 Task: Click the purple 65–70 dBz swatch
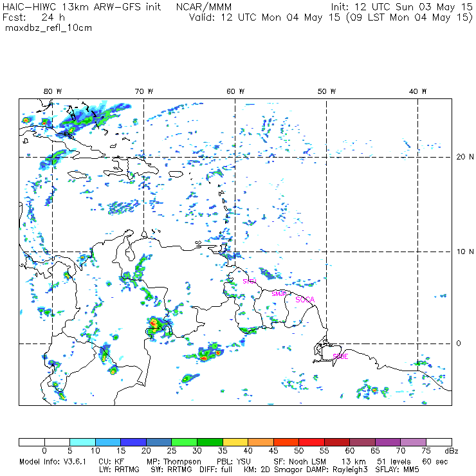(x=388, y=442)
